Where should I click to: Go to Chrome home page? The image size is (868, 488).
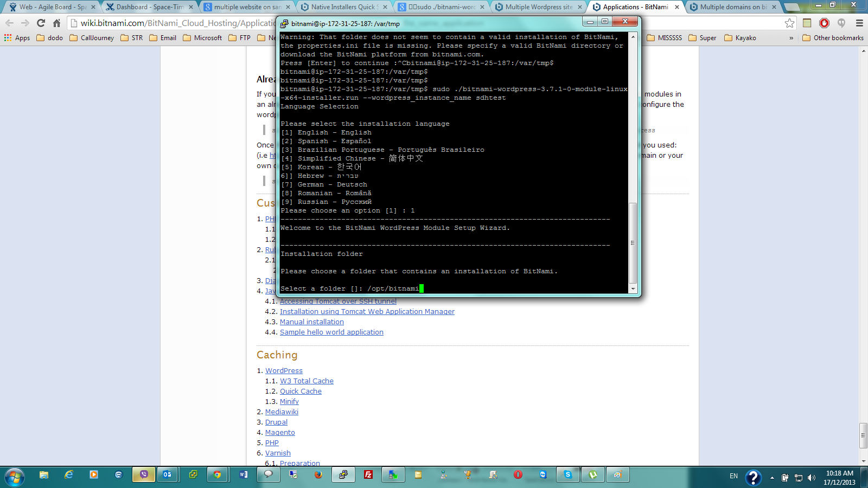pos(56,23)
